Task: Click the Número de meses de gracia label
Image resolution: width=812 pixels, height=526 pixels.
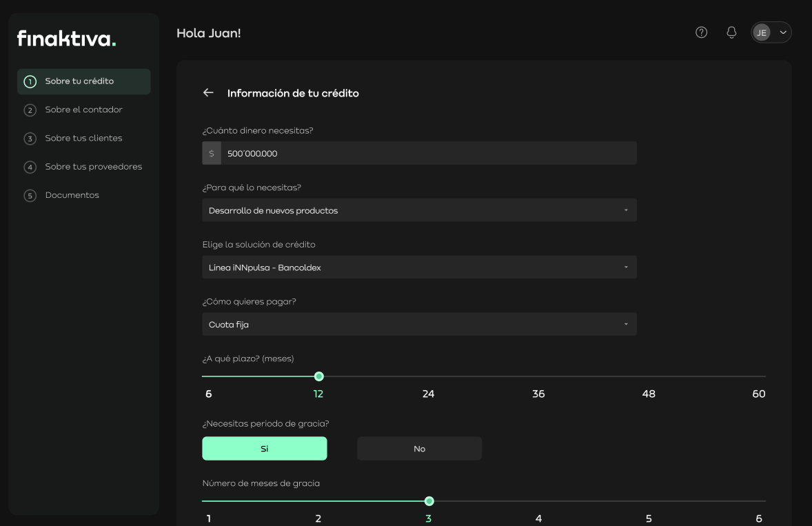Action: 261,483
